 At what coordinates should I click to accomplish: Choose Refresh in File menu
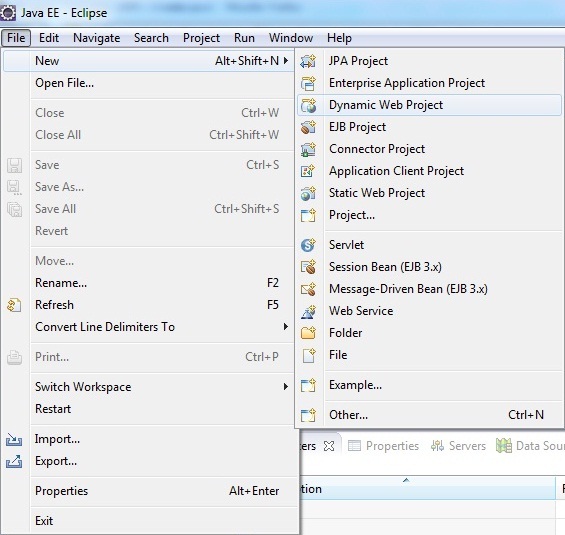tap(149, 305)
